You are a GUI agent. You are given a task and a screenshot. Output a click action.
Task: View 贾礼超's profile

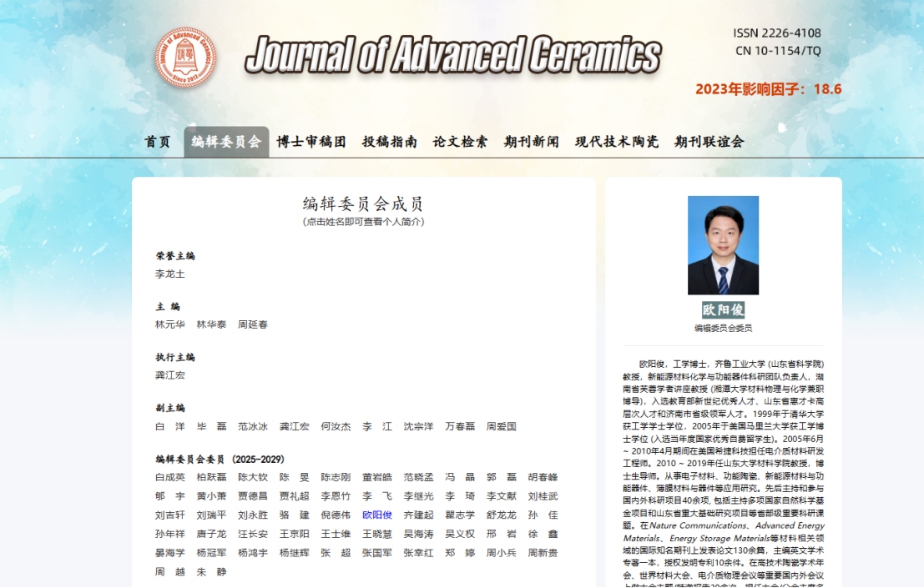point(295,496)
